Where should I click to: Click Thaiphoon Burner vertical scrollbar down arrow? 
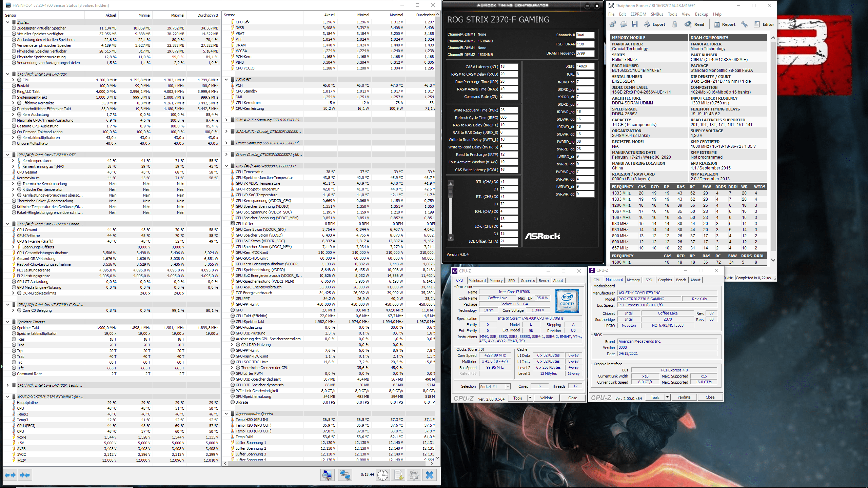point(773,260)
